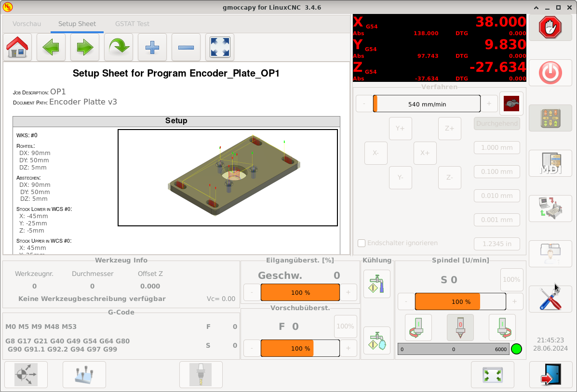Zoom in with the blue plus icon
Screen dimensions: 577x392
(152, 48)
